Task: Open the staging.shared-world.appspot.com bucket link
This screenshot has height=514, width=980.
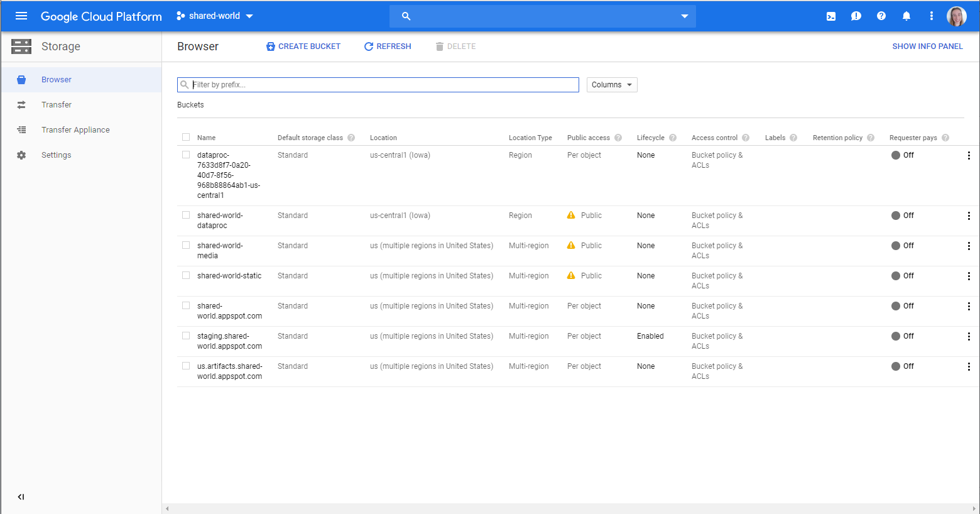Action: tap(229, 341)
